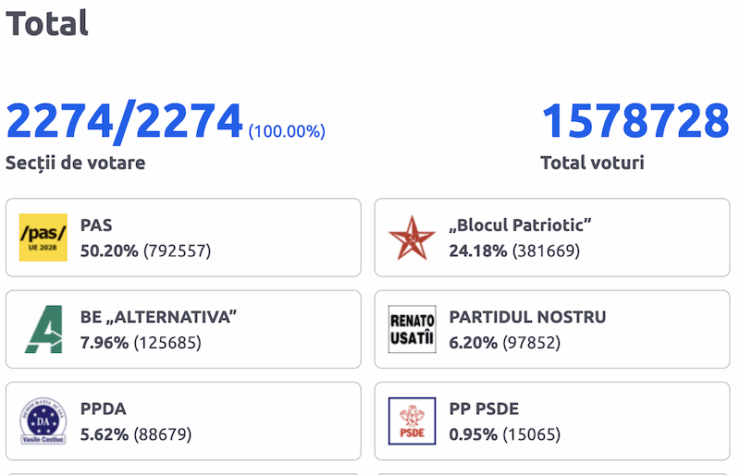740x475 pixels.
Task: Click the 100.00% stations percentage
Action: 287,131
